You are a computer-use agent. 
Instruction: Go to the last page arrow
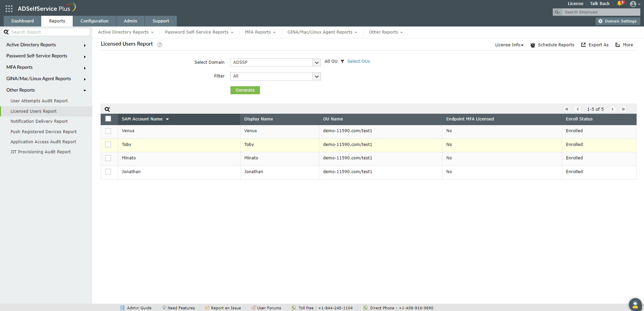623,109
